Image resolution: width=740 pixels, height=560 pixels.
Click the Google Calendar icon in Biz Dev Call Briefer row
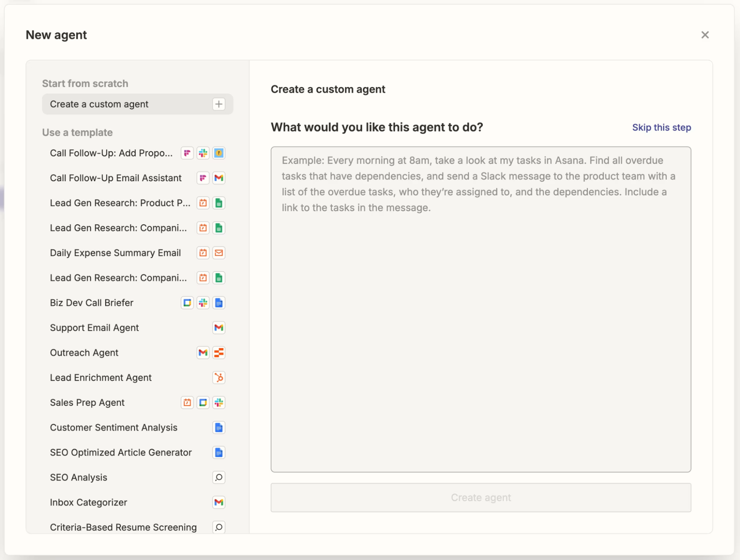tap(187, 303)
